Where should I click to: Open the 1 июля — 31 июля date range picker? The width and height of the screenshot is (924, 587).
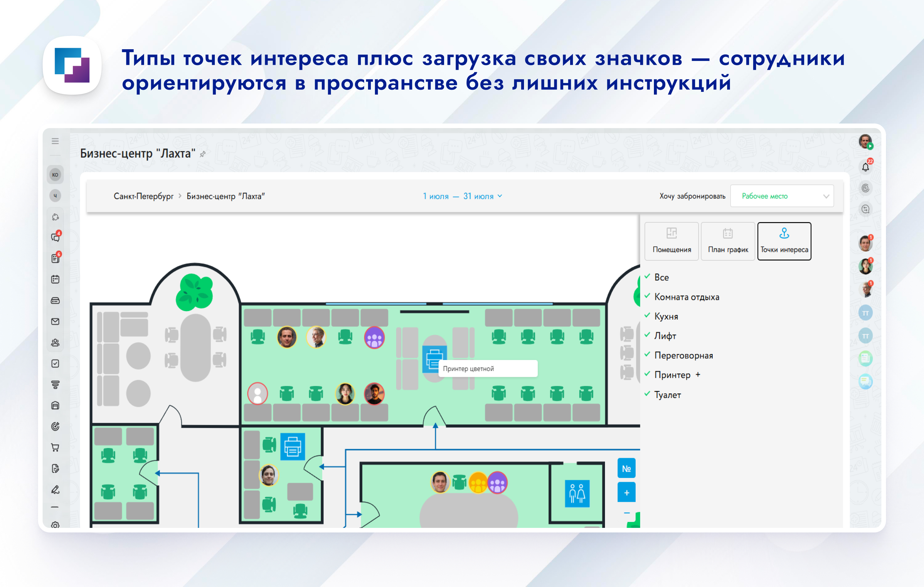tap(462, 196)
